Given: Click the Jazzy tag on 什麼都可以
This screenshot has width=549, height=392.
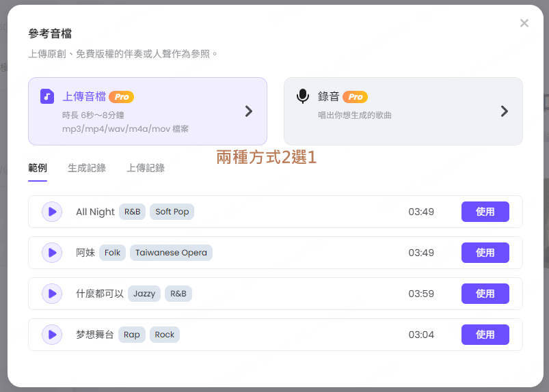Looking at the screenshot, I should [x=144, y=294].
